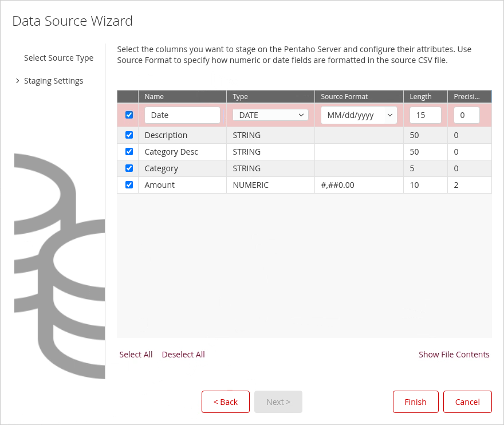Click the Select All link
This screenshot has width=504, height=425.
[x=136, y=355]
